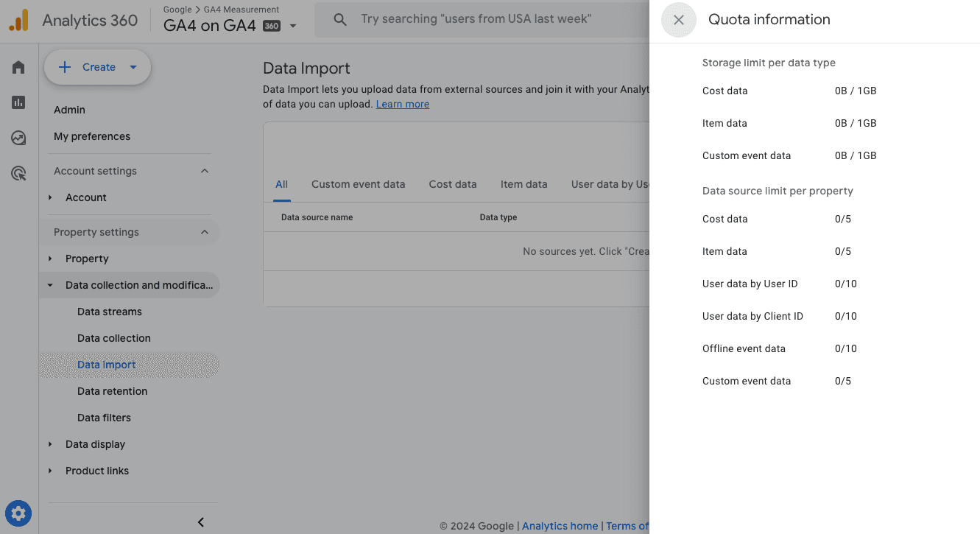Screen dimensions: 980x534
Task: Open the Reports bar chart icon
Action: [18, 102]
